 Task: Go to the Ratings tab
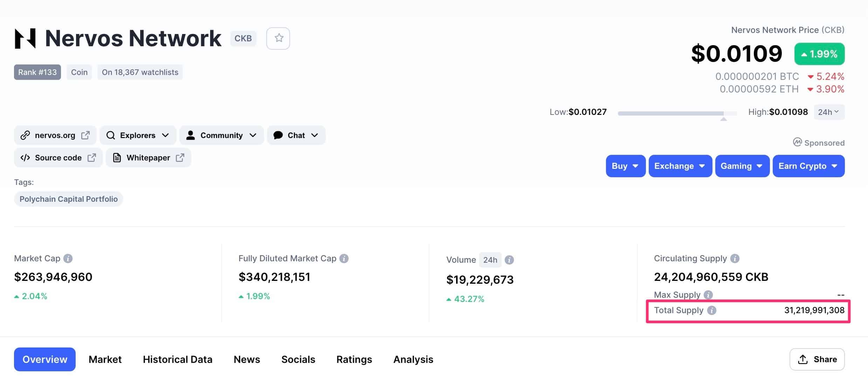point(354,359)
